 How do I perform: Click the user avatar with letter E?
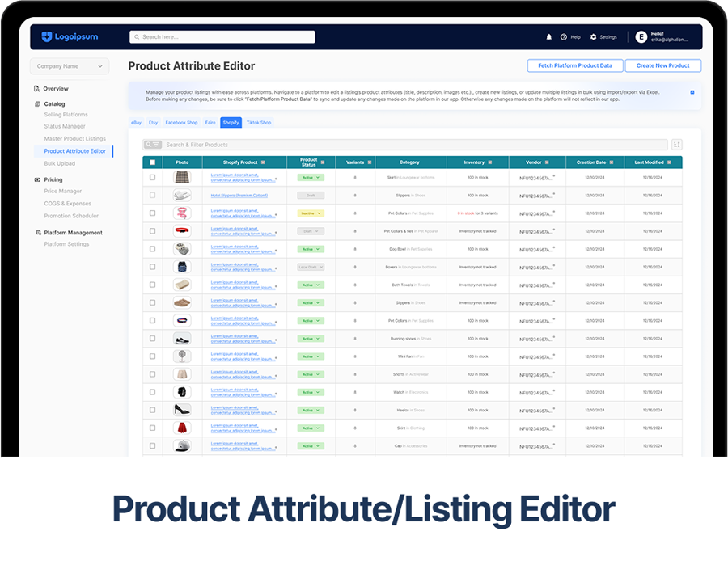[641, 37]
